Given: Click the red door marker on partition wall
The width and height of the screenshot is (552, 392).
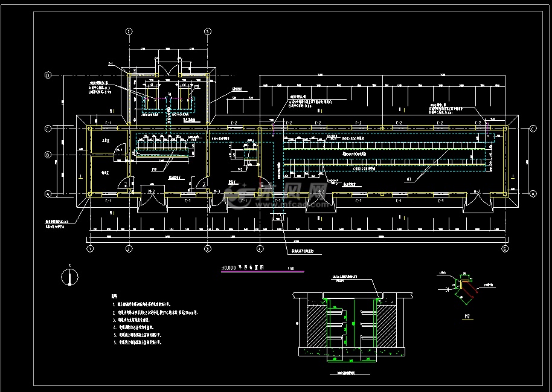Looking at the screenshot, I should point(260,185).
